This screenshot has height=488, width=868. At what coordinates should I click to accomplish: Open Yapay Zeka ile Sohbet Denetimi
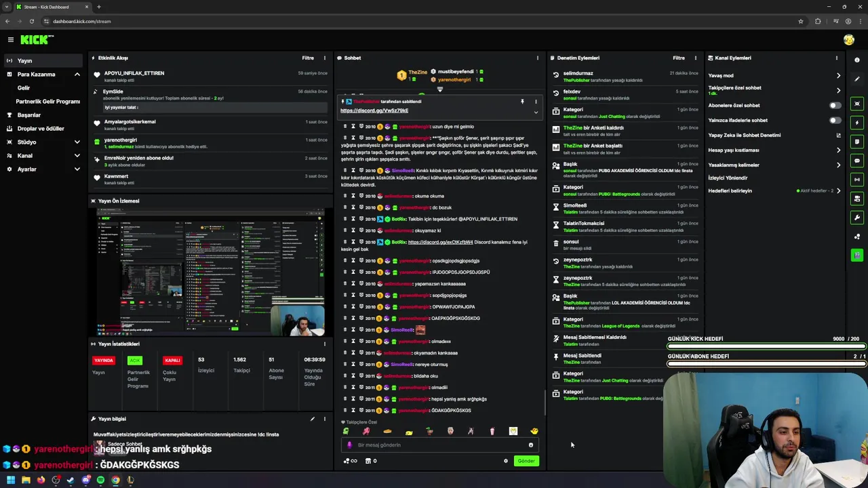[774, 135]
